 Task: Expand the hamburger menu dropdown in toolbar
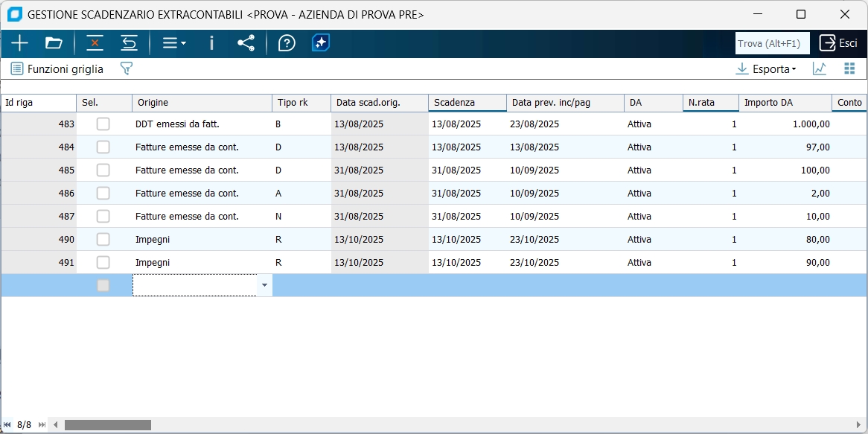click(x=174, y=43)
